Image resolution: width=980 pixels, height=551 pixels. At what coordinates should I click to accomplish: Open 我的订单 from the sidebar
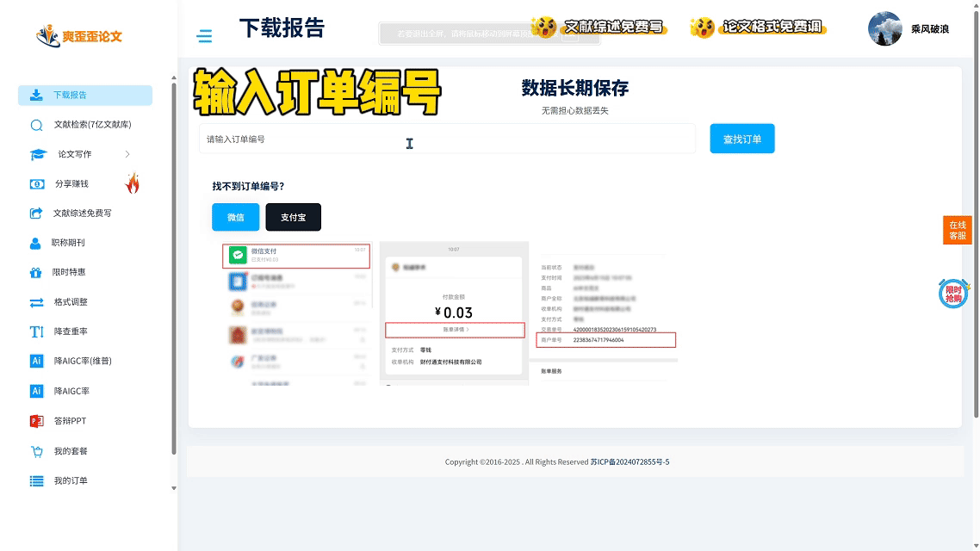(x=71, y=480)
